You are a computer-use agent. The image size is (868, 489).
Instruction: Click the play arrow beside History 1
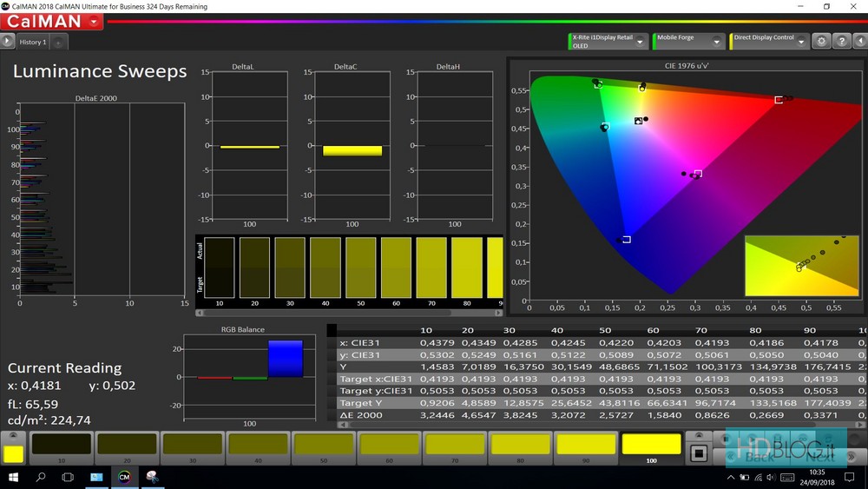[x=7, y=41]
